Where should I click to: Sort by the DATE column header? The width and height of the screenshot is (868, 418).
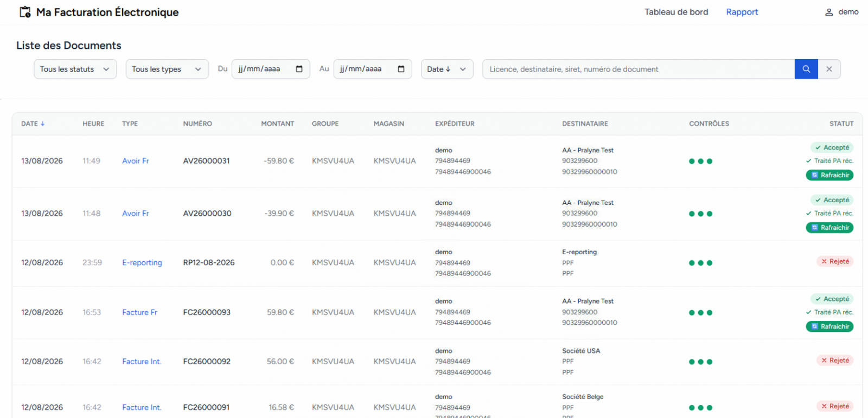[33, 124]
